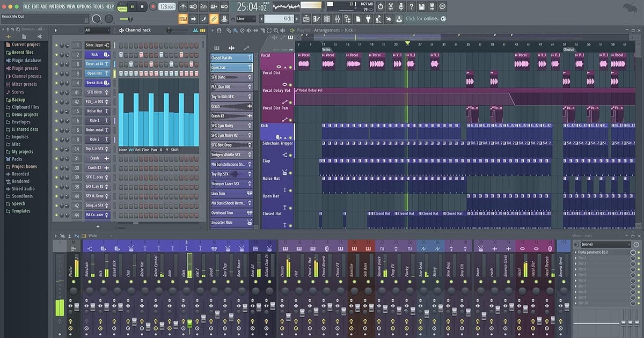
Task: Open the TOOLS menu
Action: point(99,6)
